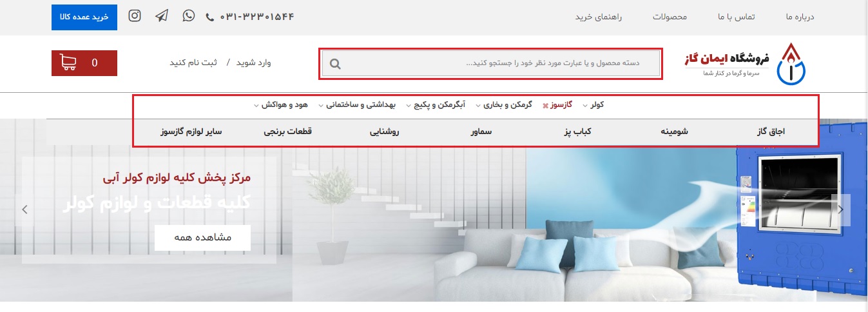The height and width of the screenshot is (312, 868).
Task: Select اجاق گاز submenu item
Action: (771, 132)
